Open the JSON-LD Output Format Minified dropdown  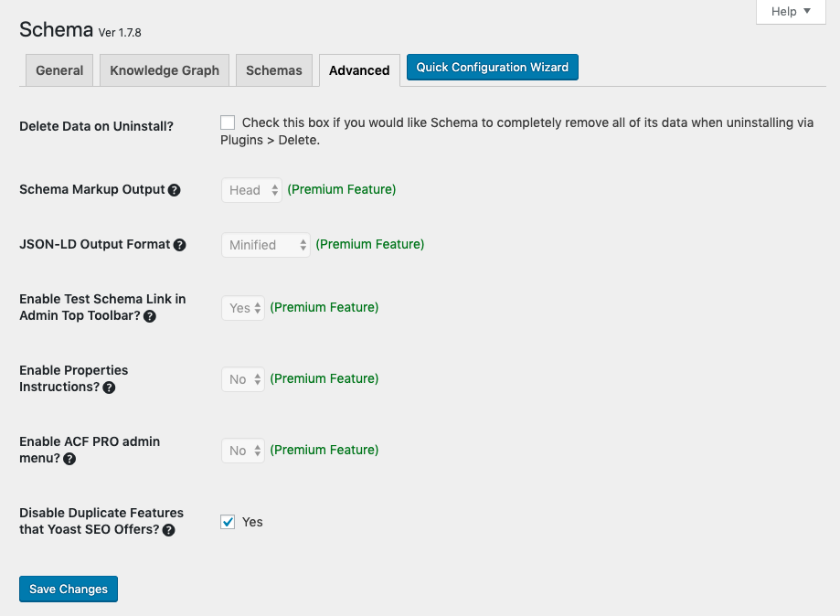click(x=265, y=245)
